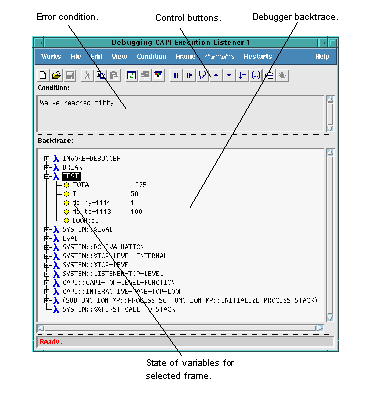
Task: Click the Cut scissors icon
Action: [x=87, y=75]
